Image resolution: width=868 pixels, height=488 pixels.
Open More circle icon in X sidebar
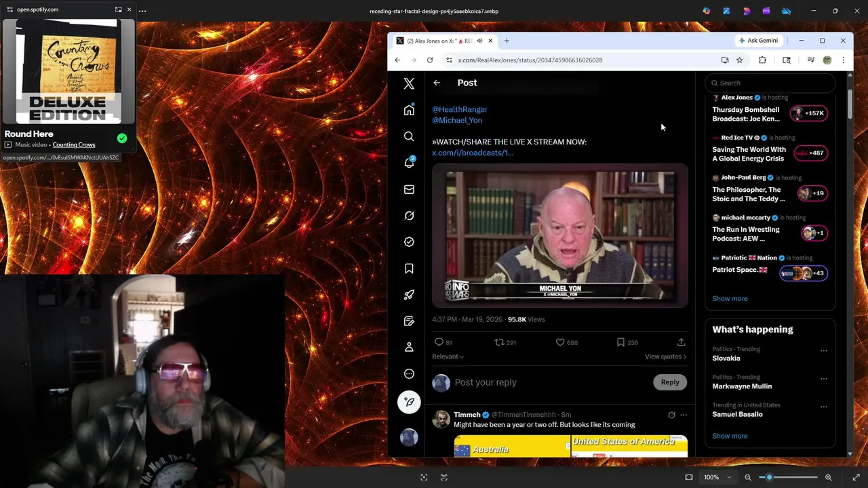pyautogui.click(x=409, y=373)
